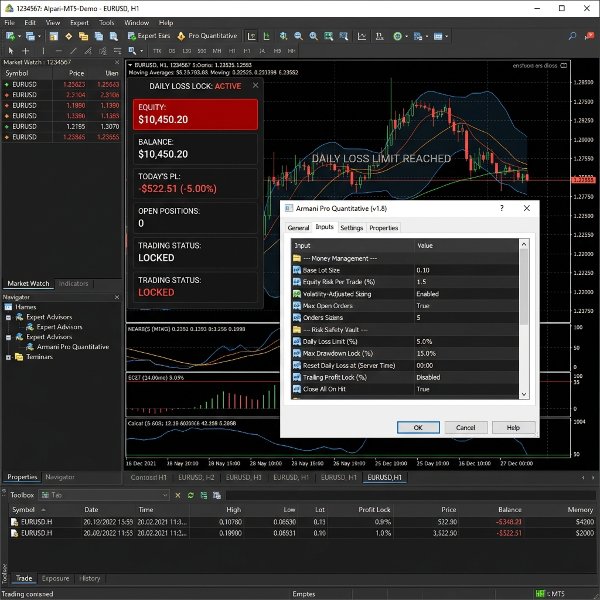The image size is (600, 600).
Task: Close the Daily Loss Lock panel
Action: (x=256, y=85)
